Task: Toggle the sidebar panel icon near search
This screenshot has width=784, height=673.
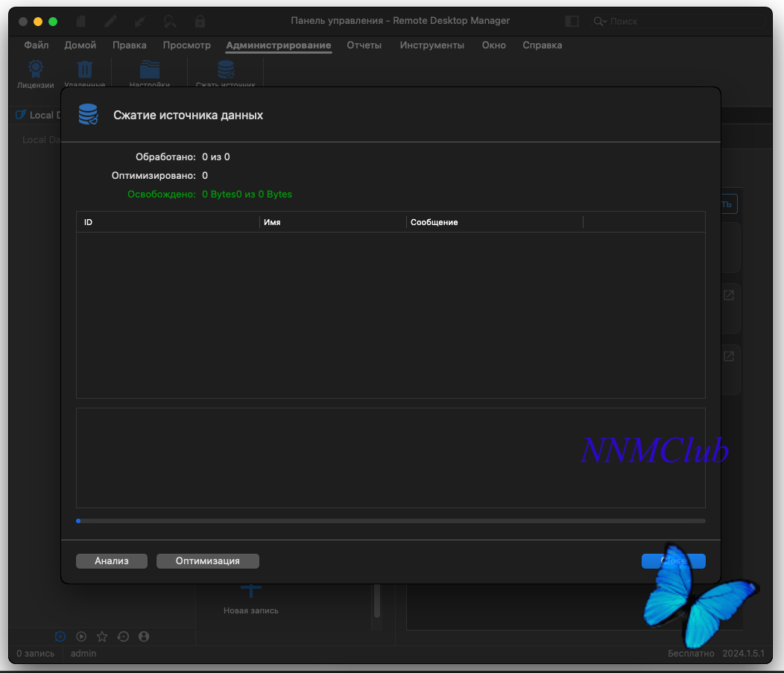Action: tap(572, 21)
